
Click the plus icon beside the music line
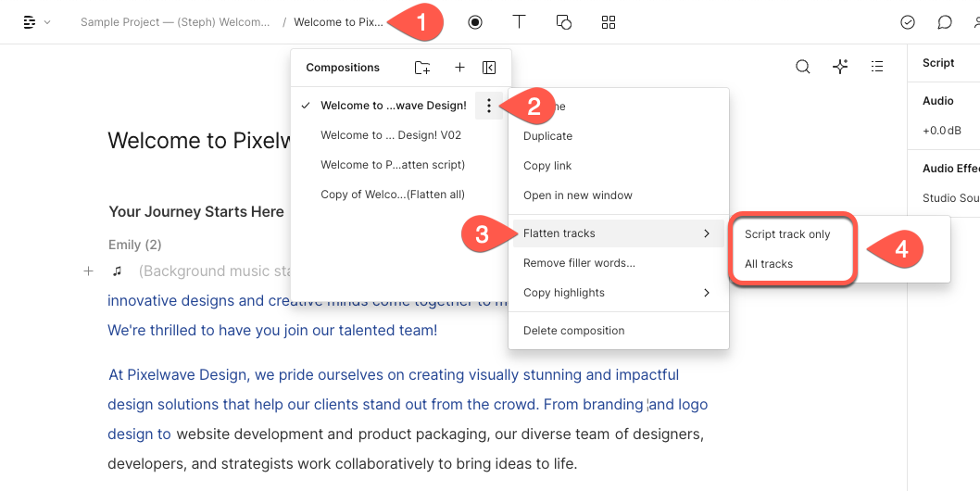coord(89,271)
